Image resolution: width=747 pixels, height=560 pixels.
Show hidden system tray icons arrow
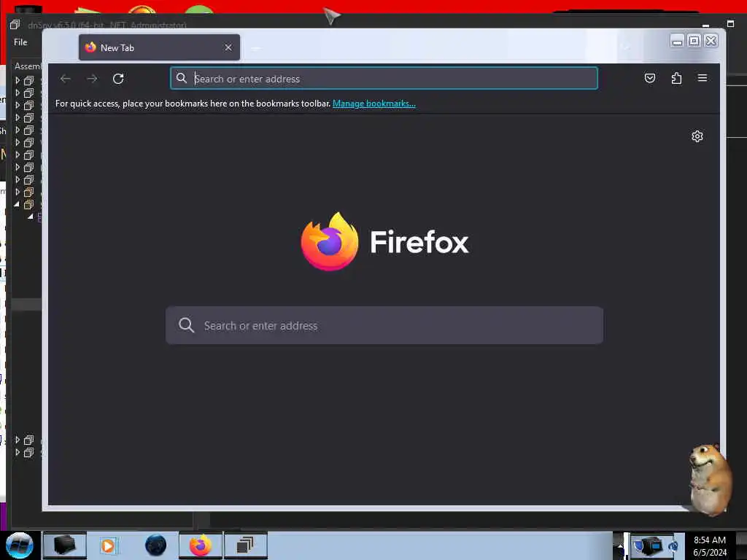coord(620,545)
